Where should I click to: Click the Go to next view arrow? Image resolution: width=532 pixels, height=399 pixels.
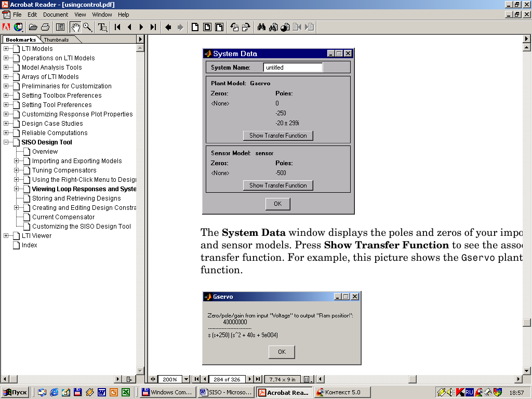[x=180, y=27]
